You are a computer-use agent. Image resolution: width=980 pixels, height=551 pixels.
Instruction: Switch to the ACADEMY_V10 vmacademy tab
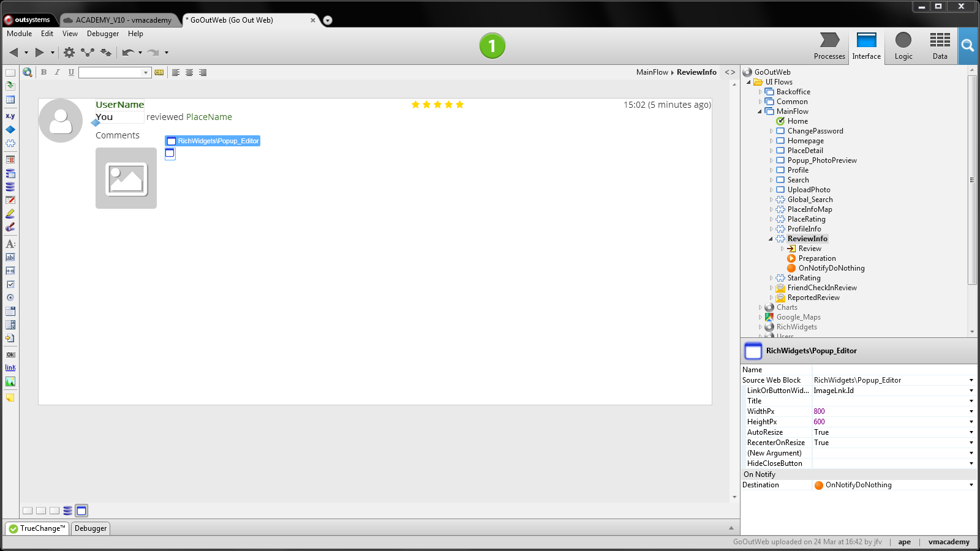pyautogui.click(x=119, y=20)
